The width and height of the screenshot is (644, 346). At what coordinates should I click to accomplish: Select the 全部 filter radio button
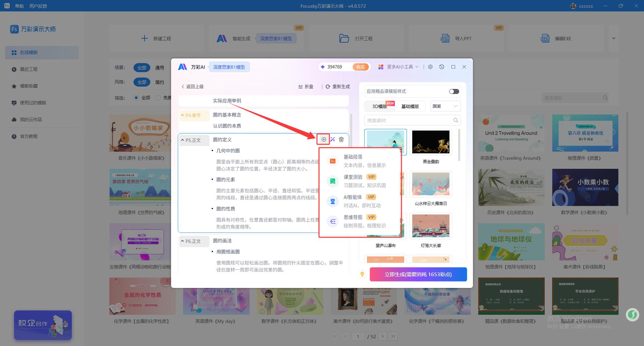pyautogui.click(x=136, y=98)
